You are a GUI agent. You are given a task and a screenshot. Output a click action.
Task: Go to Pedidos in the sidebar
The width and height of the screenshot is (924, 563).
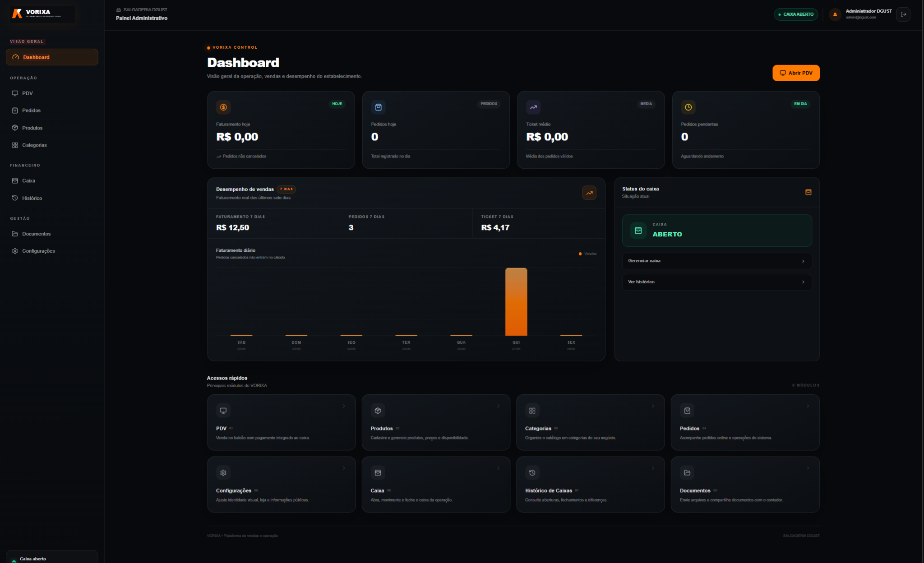coord(52,111)
